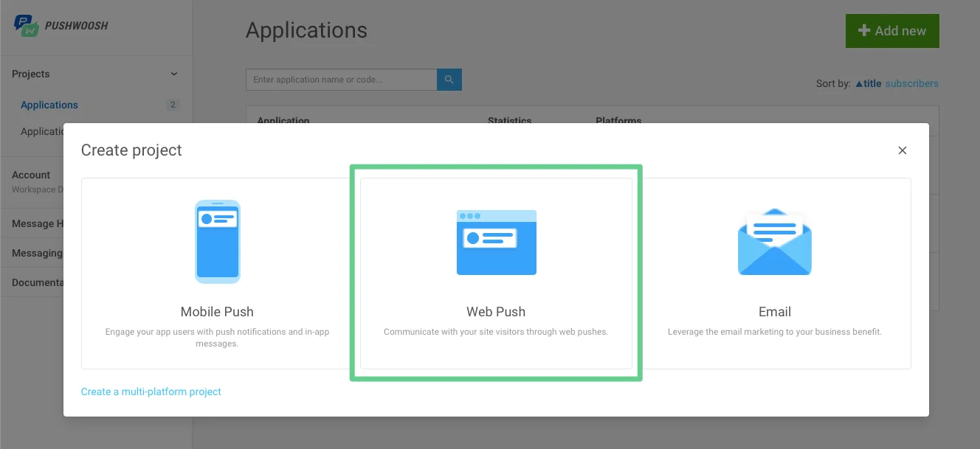
Task: Open Applications in the sidebar
Action: (x=49, y=105)
